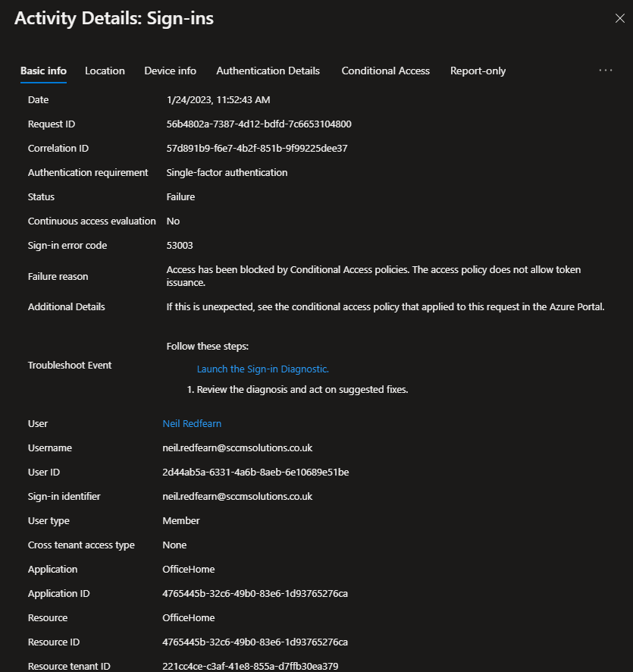Viewport: 633px width, 672px height.
Task: Click the value in the Application ID row
Action: pyautogui.click(x=255, y=593)
